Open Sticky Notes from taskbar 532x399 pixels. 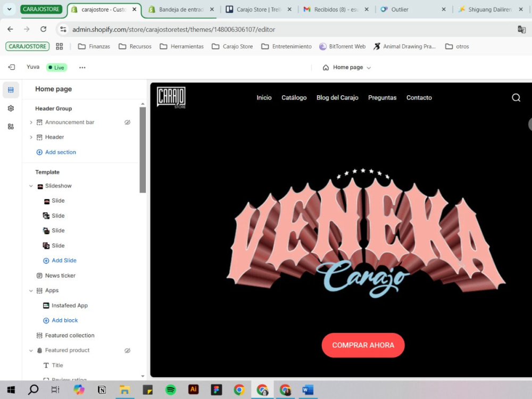click(147, 389)
